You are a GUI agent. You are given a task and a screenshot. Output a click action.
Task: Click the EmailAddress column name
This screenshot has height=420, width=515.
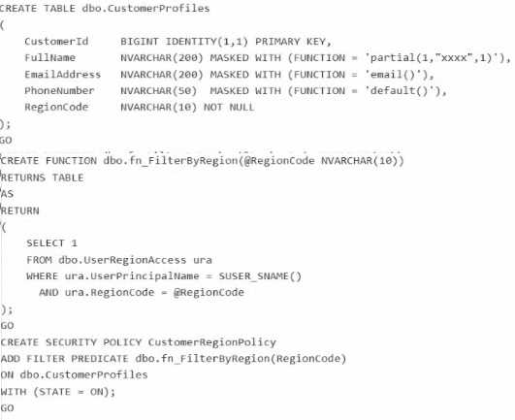click(63, 75)
